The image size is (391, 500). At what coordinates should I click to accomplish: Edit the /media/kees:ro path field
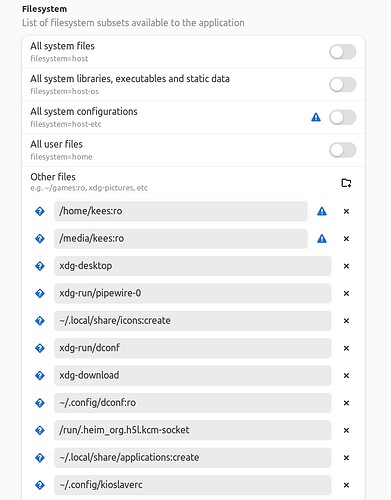click(181, 238)
